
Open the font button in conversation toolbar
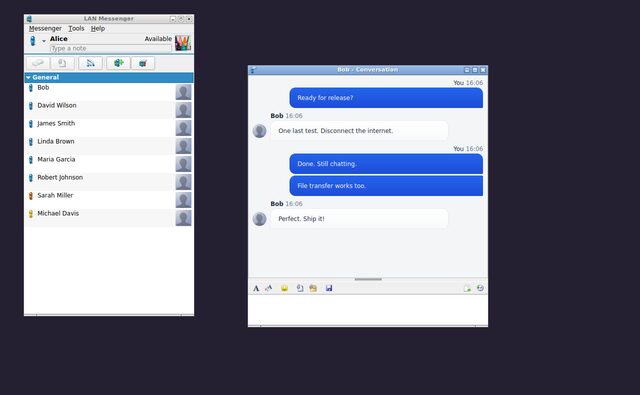pyautogui.click(x=256, y=288)
